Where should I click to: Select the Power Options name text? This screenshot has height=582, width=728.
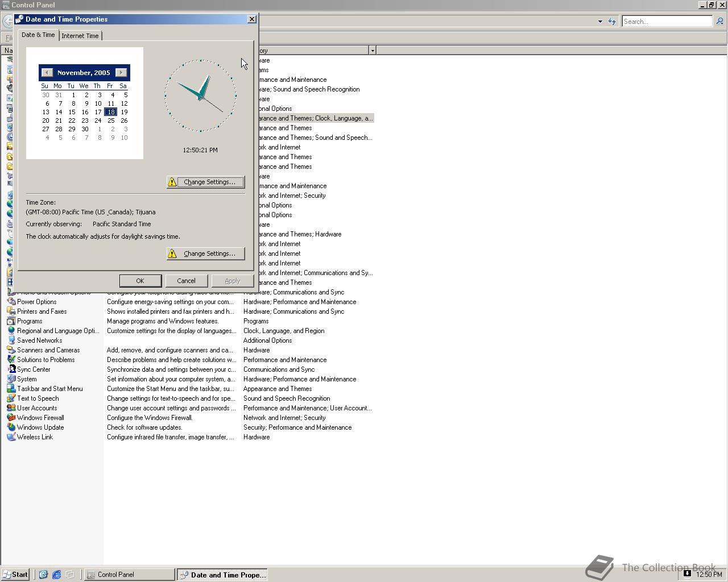coord(36,302)
